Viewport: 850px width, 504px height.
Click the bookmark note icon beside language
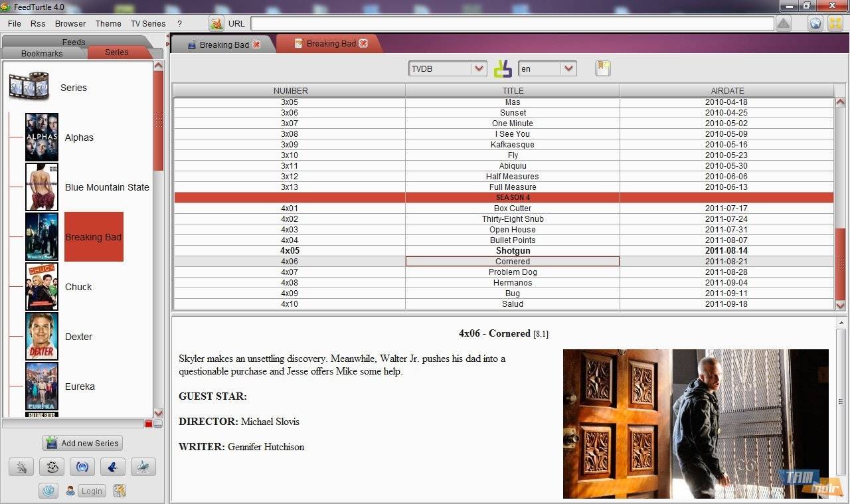(602, 68)
